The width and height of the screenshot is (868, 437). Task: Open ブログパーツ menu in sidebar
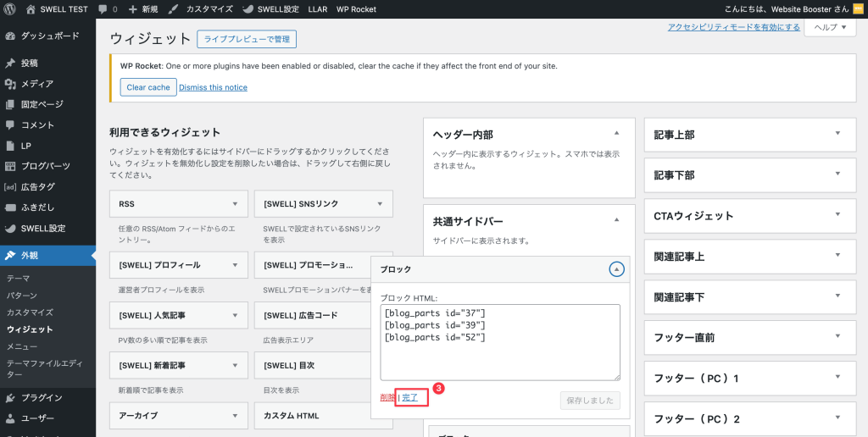47,166
